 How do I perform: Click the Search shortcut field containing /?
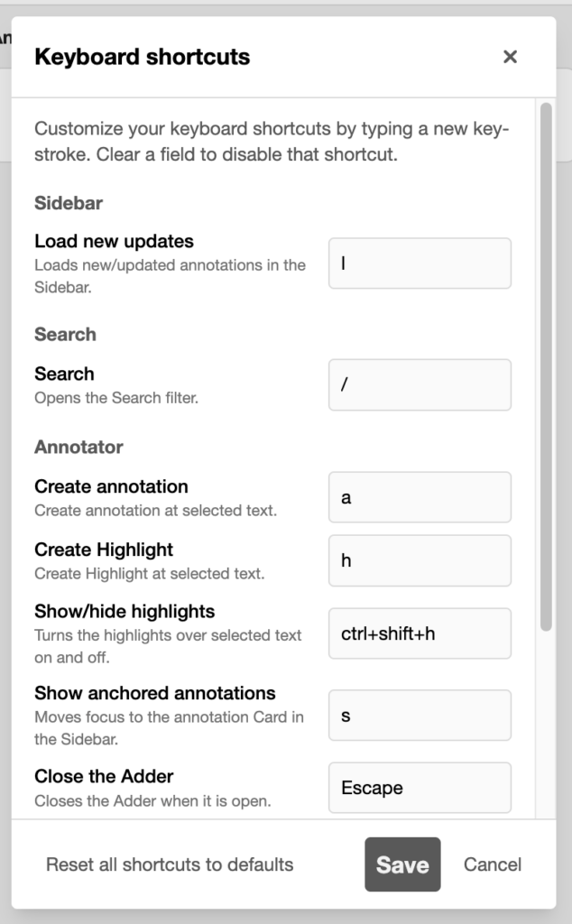click(420, 384)
